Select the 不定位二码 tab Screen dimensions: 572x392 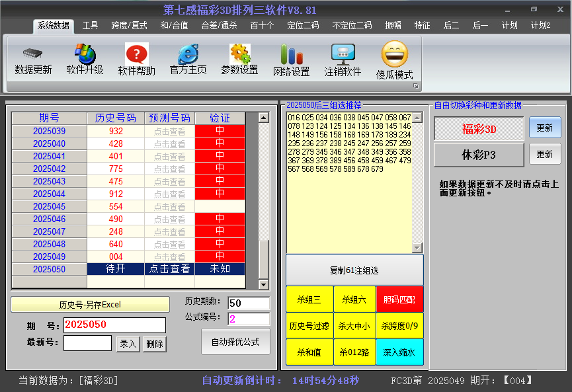352,26
